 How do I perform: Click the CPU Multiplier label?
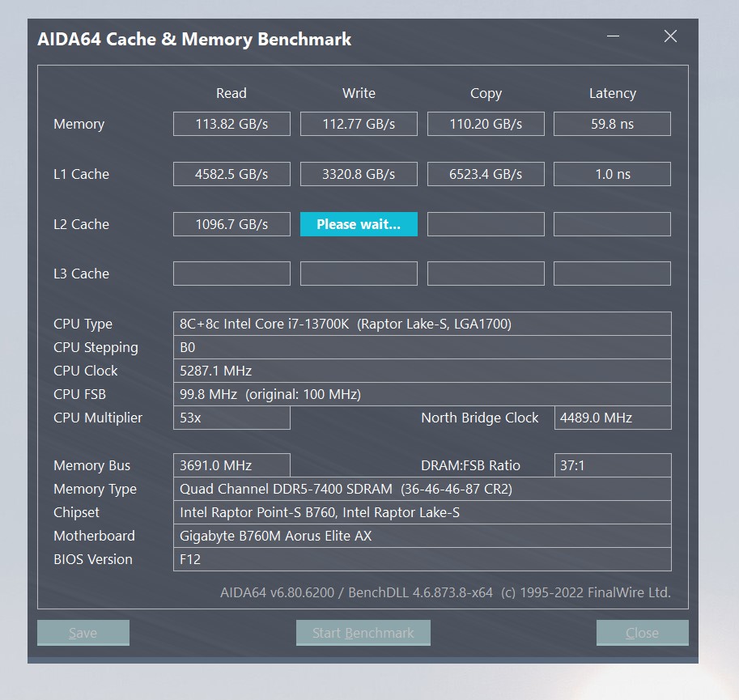tap(98, 418)
